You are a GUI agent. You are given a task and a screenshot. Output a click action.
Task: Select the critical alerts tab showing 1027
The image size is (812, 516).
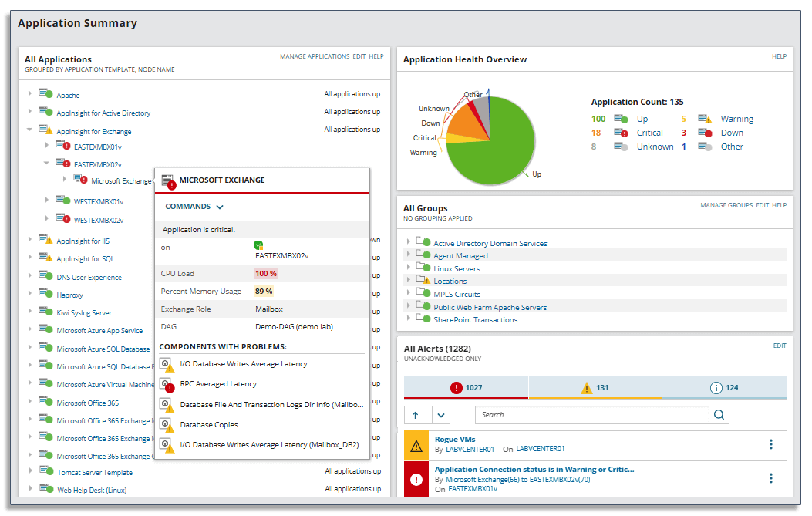tap(466, 387)
